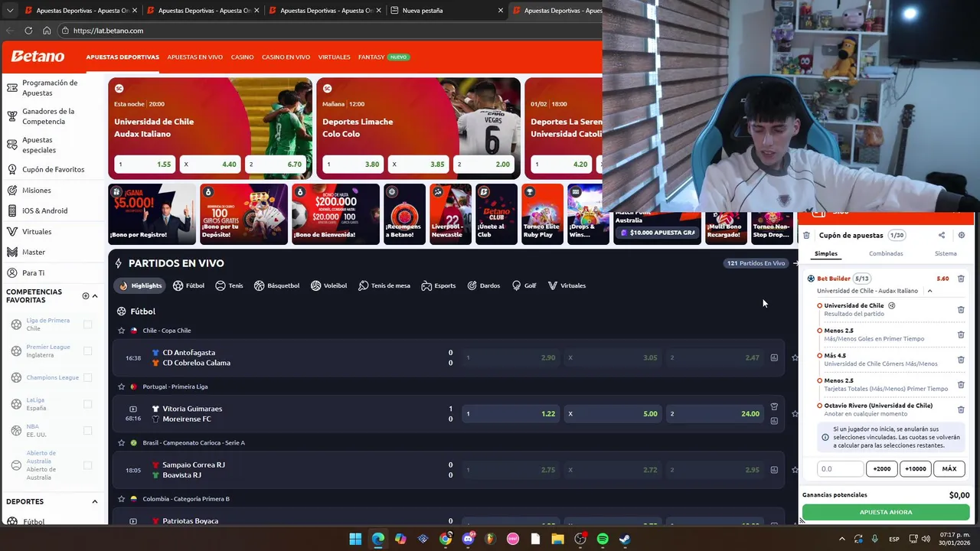The height and width of the screenshot is (551, 980).
Task: Click the Betano logo
Action: (x=38, y=57)
